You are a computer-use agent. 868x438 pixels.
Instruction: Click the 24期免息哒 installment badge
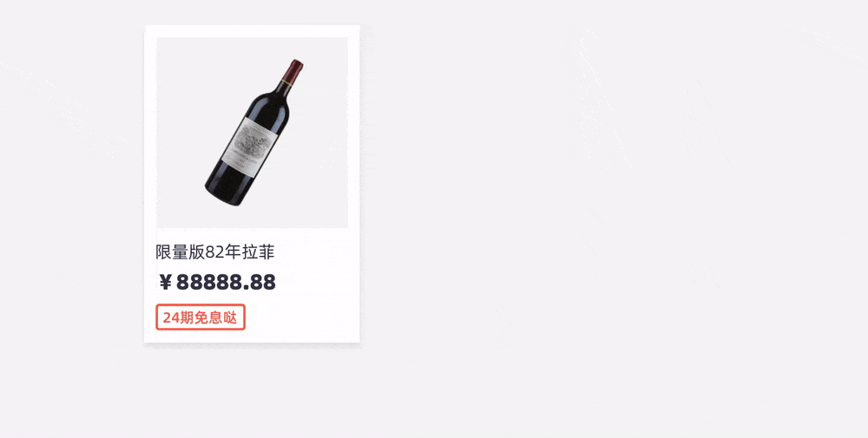click(x=201, y=317)
